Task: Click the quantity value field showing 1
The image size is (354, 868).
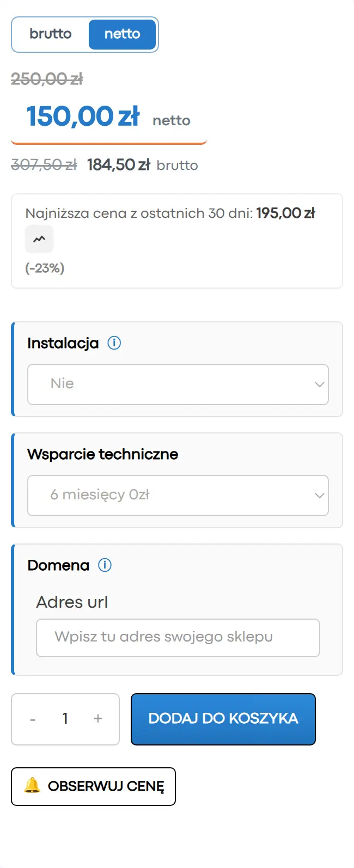Action: tap(65, 719)
